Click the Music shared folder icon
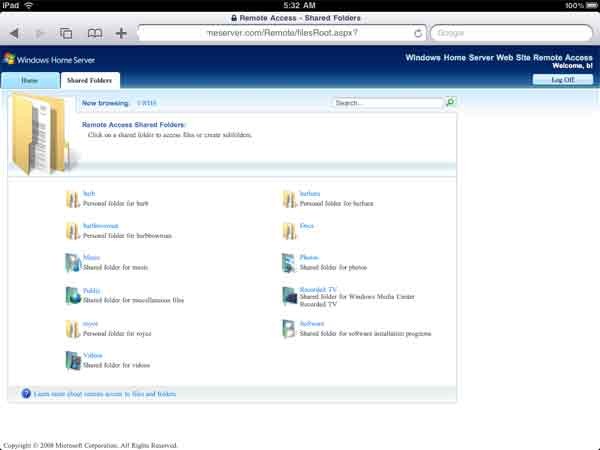The width and height of the screenshot is (600, 450). click(x=73, y=263)
